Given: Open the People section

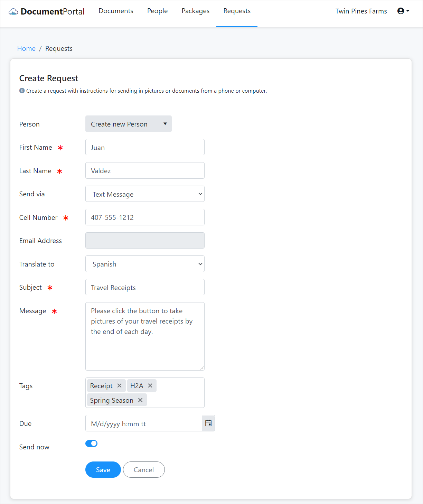Looking at the screenshot, I should [157, 11].
